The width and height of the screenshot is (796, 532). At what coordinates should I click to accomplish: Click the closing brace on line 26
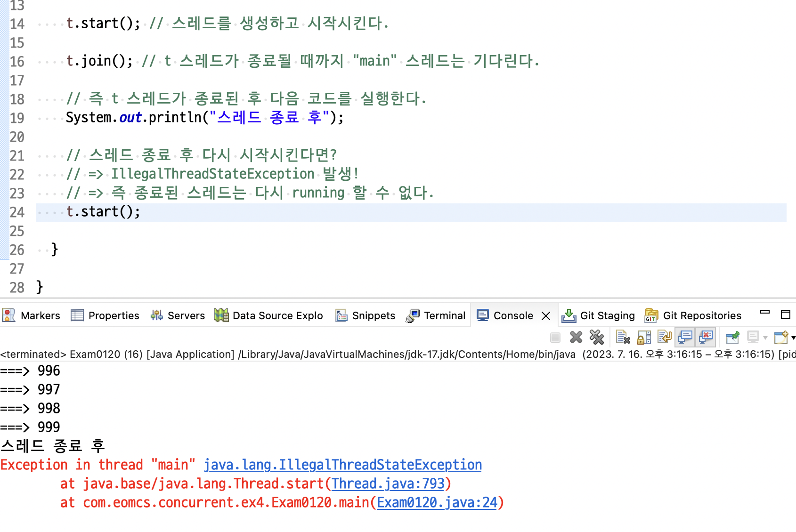pyautogui.click(x=55, y=249)
